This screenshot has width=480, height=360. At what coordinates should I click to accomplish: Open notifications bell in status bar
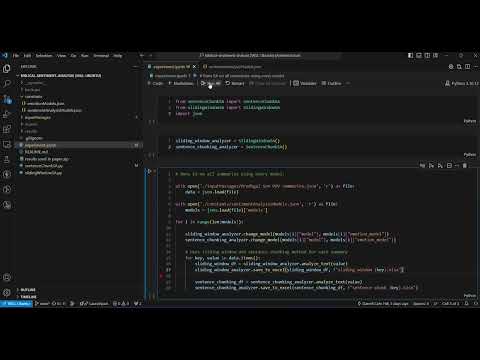tap(467, 303)
